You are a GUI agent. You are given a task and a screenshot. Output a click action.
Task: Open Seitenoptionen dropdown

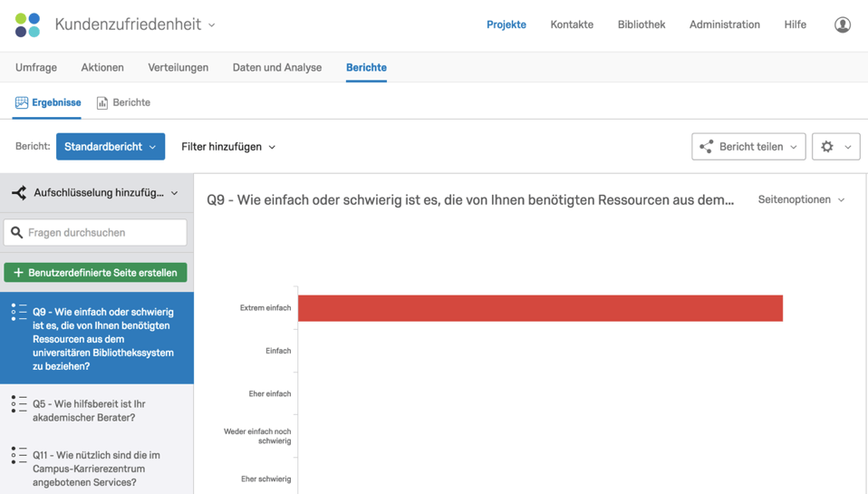pyautogui.click(x=801, y=199)
